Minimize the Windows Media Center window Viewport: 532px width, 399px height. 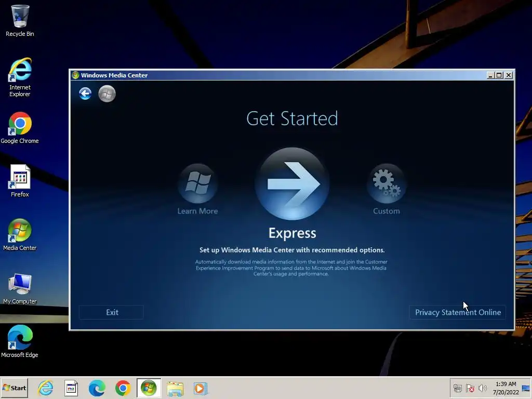pos(490,75)
